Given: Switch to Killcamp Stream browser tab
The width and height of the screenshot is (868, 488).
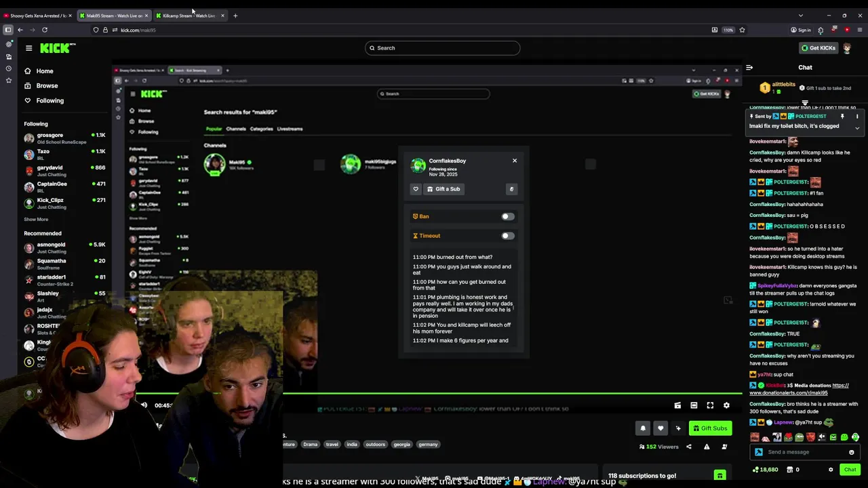Looking at the screenshot, I should point(189,16).
